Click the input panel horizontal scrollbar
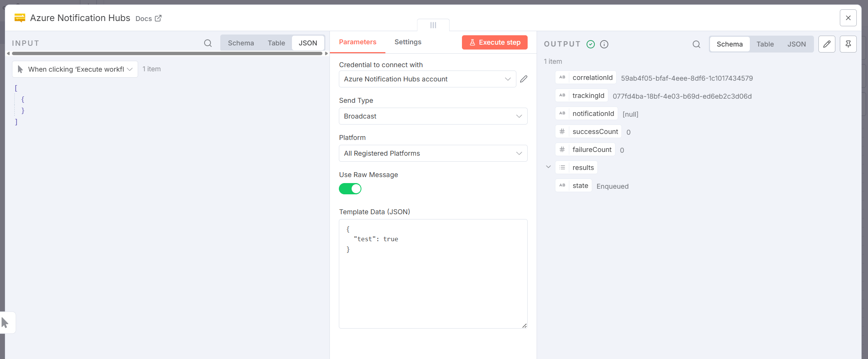This screenshot has width=868, height=359. tap(167, 54)
